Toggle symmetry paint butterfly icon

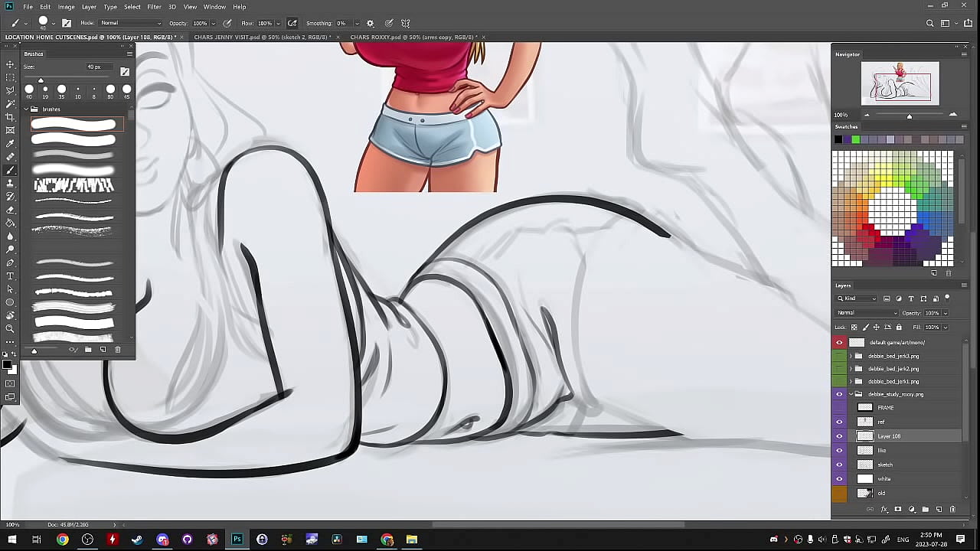(406, 23)
